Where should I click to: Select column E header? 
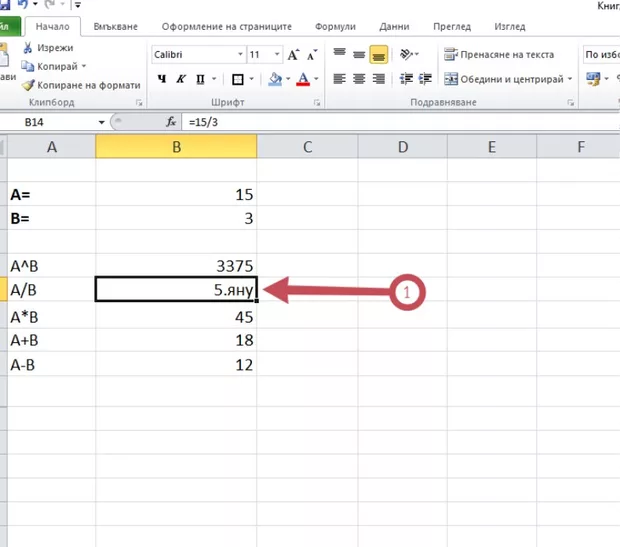[492, 147]
